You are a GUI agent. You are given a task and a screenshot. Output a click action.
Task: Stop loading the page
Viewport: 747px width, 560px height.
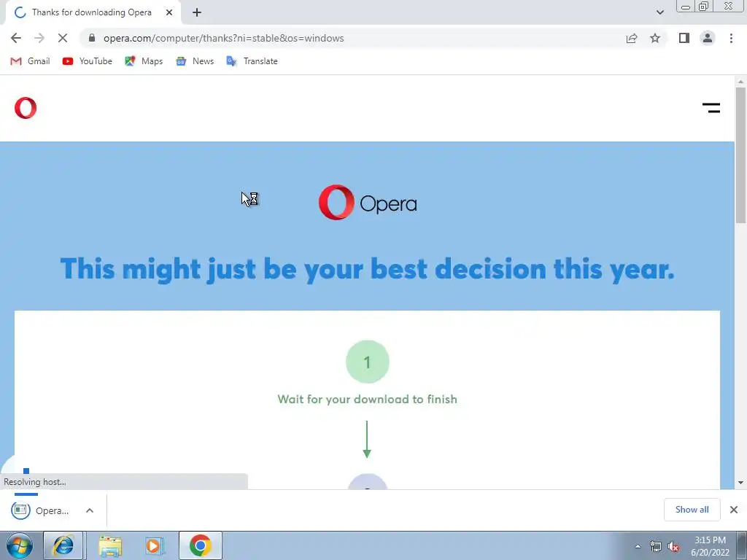pyautogui.click(x=63, y=38)
